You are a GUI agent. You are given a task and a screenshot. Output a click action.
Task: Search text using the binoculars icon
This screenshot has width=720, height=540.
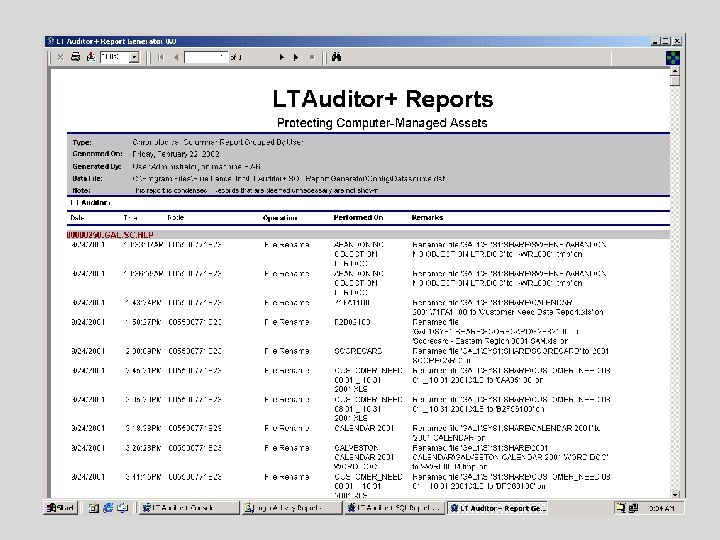click(337, 57)
